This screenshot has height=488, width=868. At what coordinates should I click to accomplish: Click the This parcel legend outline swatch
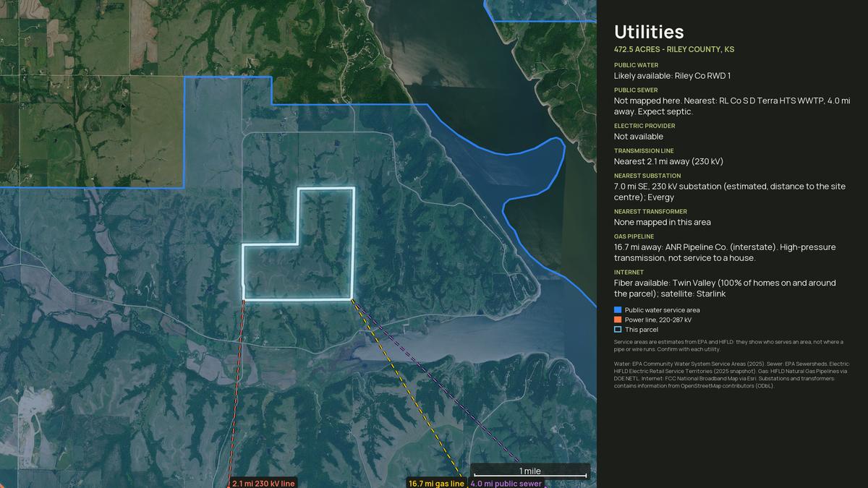tap(618, 330)
